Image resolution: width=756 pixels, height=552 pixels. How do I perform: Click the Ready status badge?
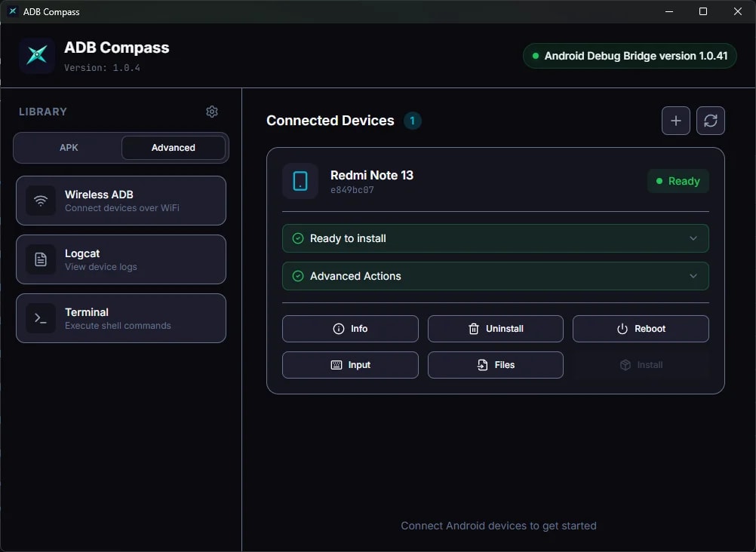(678, 181)
